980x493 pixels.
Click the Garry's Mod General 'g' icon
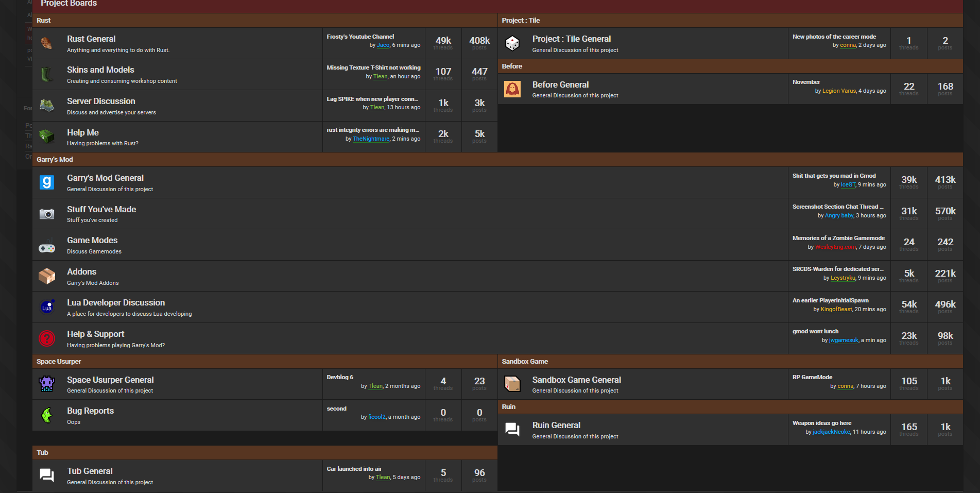(47, 182)
